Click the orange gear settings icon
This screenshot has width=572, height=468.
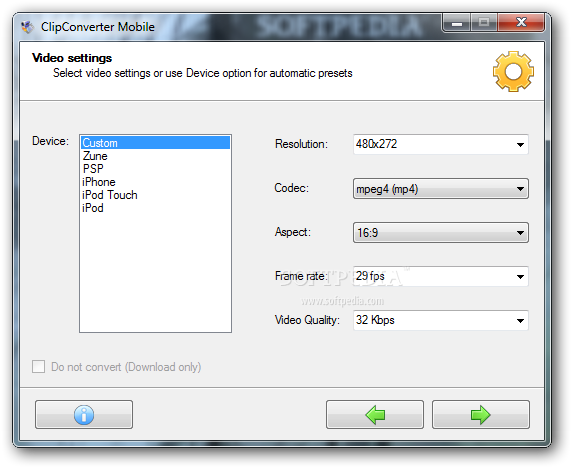click(x=513, y=71)
